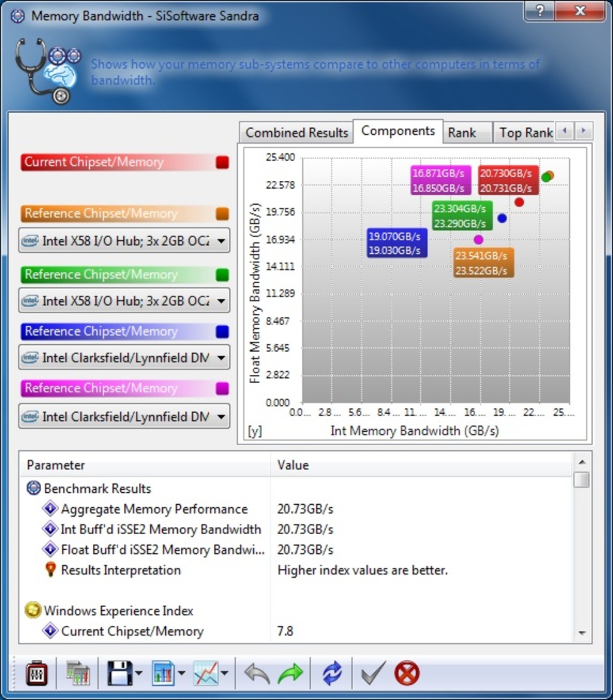Screen dimensions: 613x700
Task: Click the floppy disk save icon
Action: click(x=120, y=673)
